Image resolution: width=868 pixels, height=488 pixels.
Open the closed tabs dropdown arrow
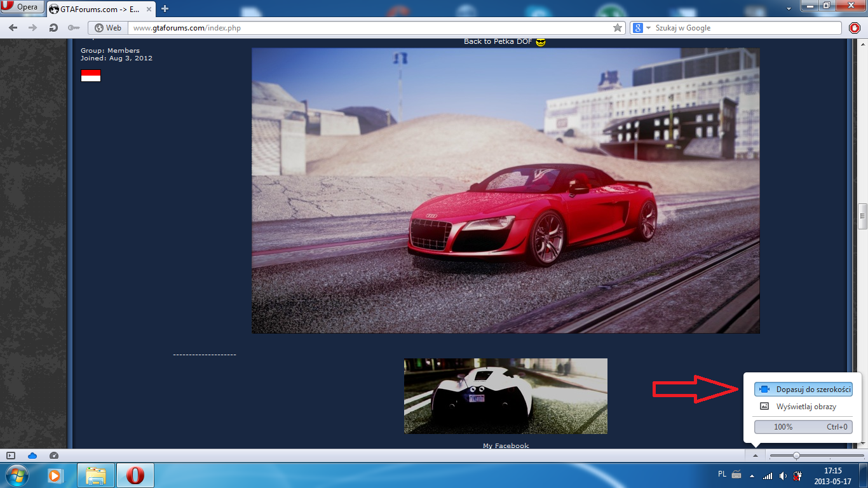pyautogui.click(x=789, y=9)
